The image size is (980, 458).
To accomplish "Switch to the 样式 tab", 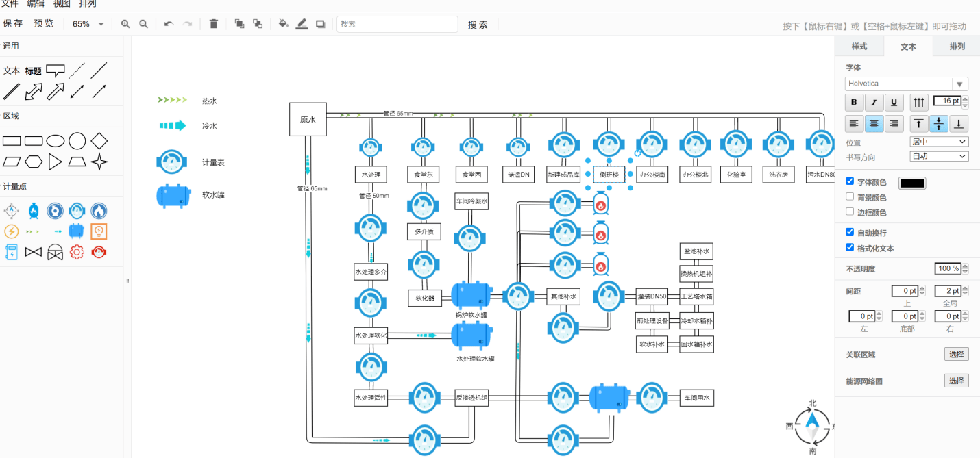I will coord(859,47).
